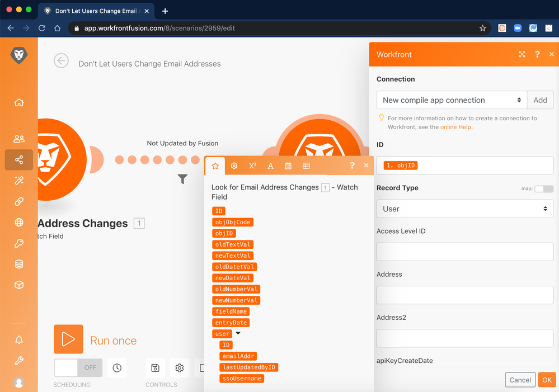Switch to the text functions tab
The height and width of the screenshot is (392, 559).
click(x=270, y=166)
